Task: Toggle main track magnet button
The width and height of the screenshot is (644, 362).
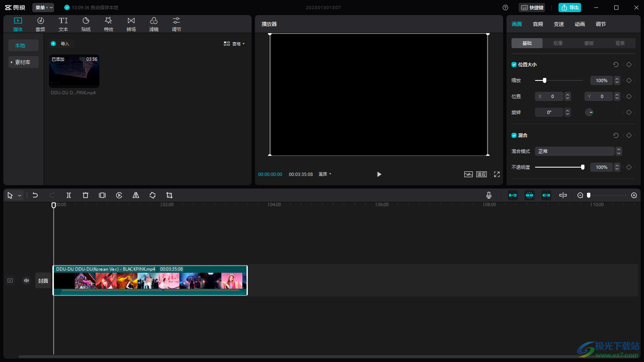Action: 513,195
